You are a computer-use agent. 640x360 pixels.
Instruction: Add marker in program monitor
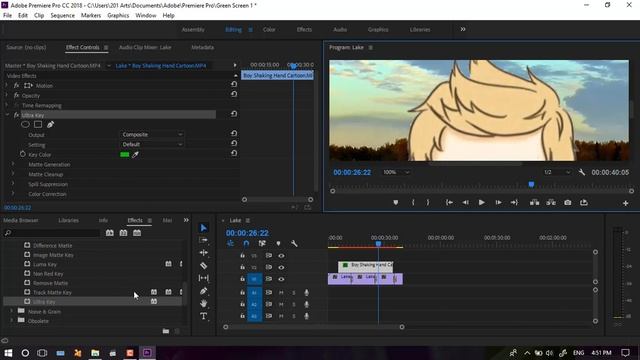[396, 202]
